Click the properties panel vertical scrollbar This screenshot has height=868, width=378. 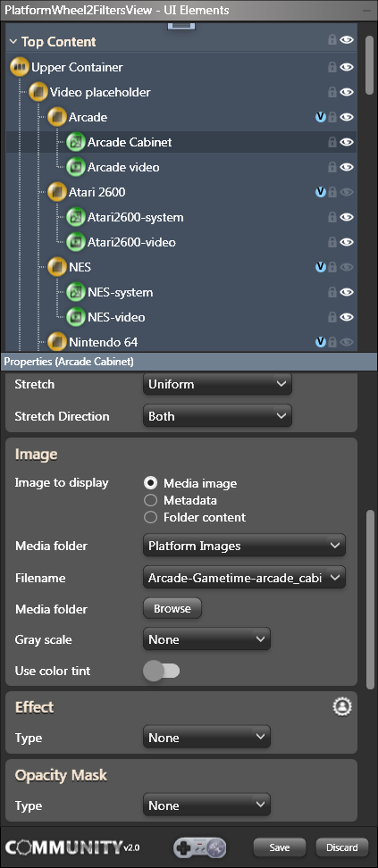[x=370, y=599]
